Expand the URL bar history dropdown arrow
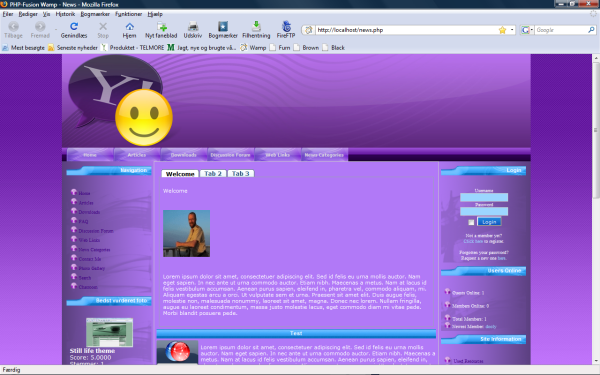The height and width of the screenshot is (375, 600). click(x=512, y=30)
